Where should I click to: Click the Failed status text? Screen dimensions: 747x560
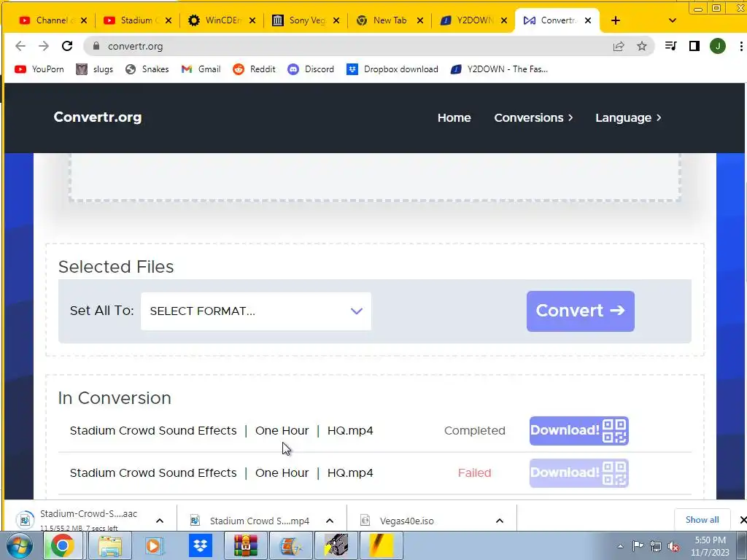474,472
